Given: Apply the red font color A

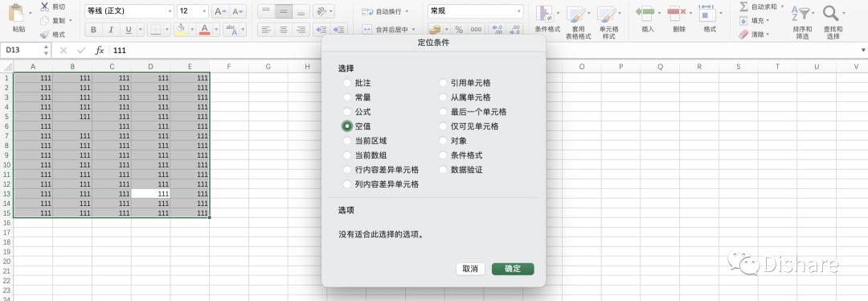Looking at the screenshot, I should (205, 30).
